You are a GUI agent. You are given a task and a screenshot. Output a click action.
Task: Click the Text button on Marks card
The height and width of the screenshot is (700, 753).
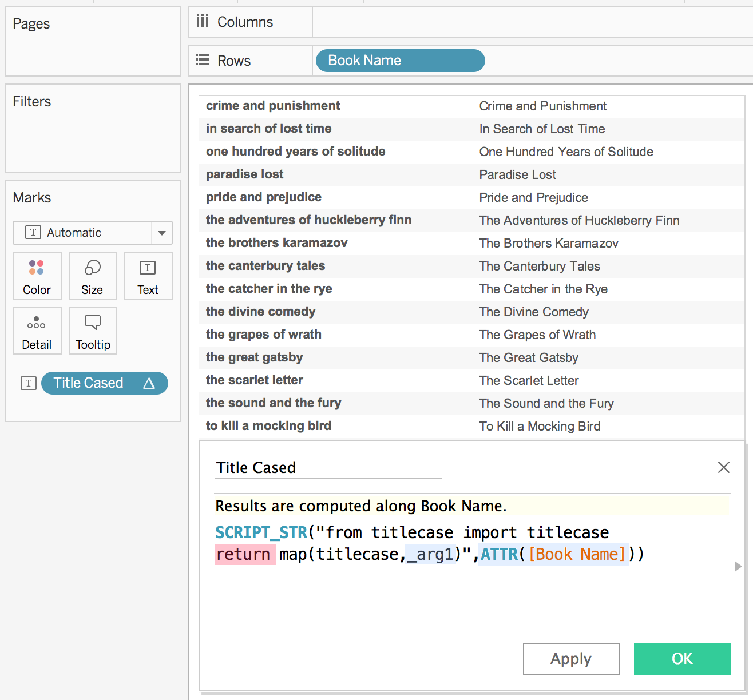coord(148,276)
